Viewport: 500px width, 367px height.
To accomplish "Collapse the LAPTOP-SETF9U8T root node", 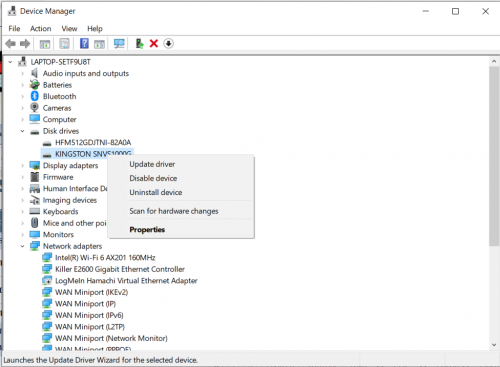I will click(x=10, y=62).
